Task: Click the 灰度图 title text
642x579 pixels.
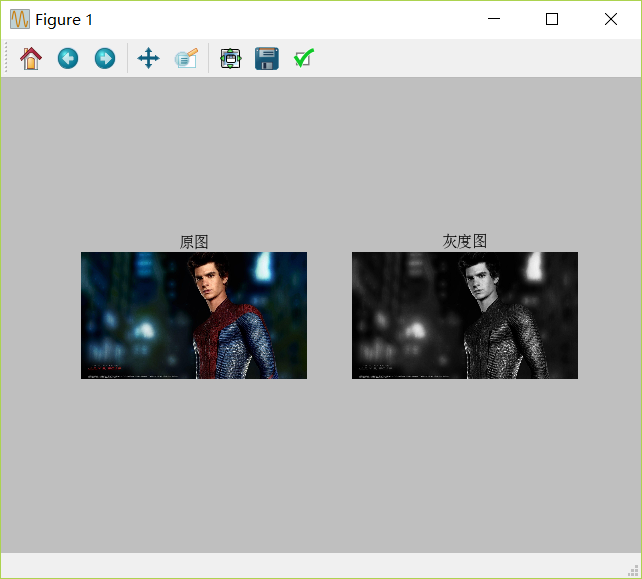Action: click(x=465, y=242)
